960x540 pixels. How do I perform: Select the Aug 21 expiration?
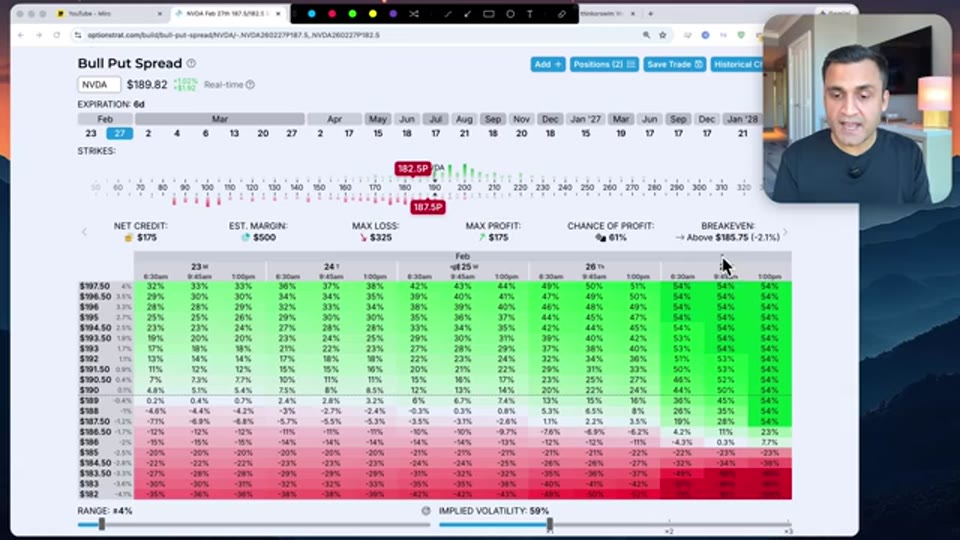point(464,133)
